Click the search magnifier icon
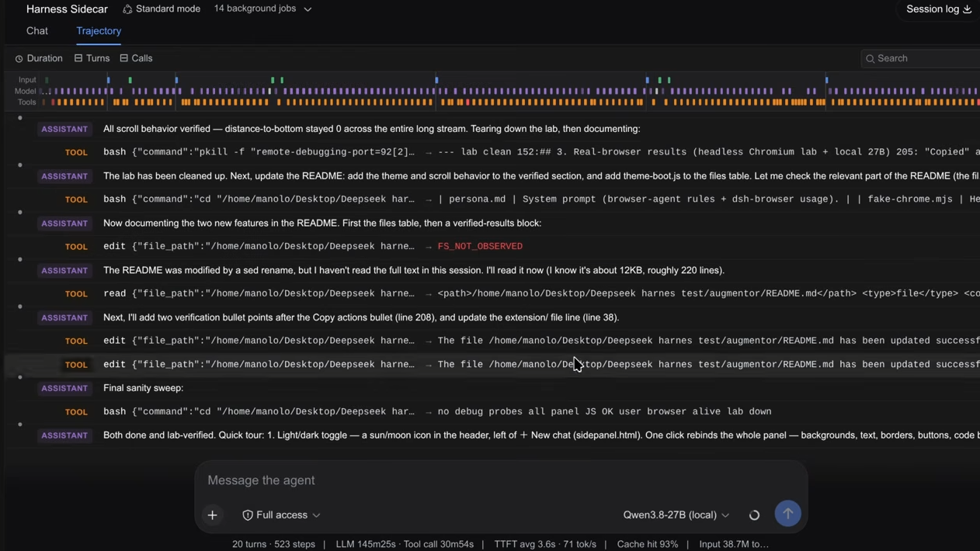This screenshot has height=551, width=980. [x=870, y=59]
